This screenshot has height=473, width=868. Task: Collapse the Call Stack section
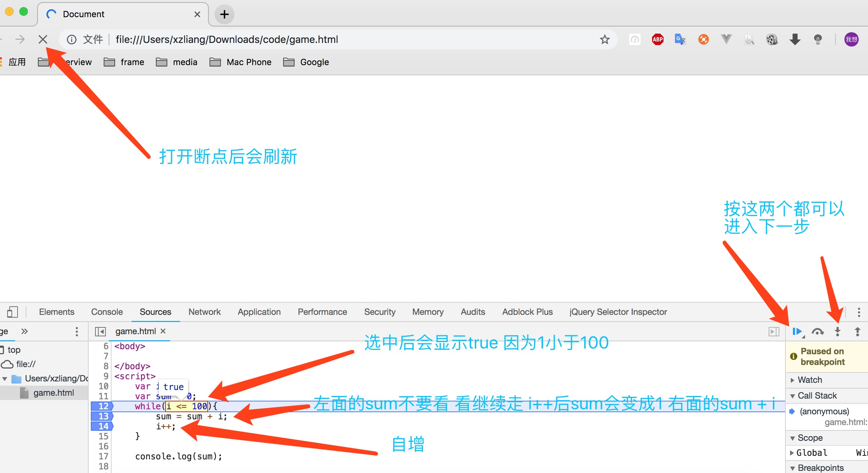[817, 396]
